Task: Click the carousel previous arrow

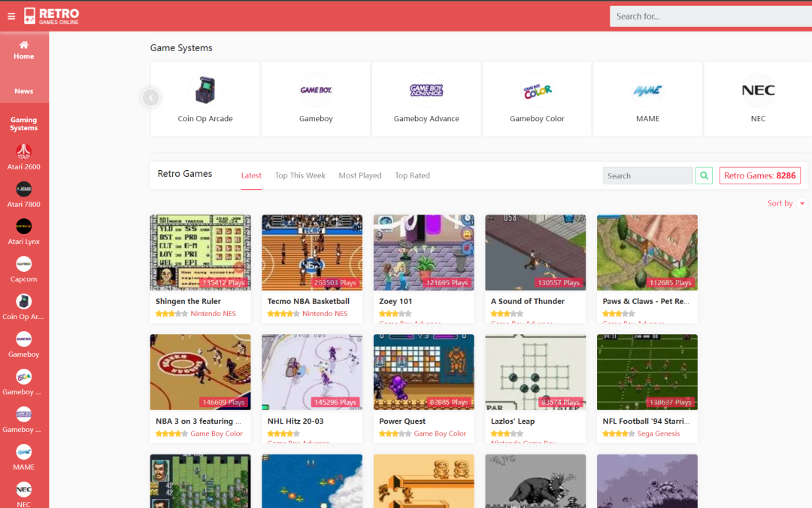Action: (x=150, y=97)
